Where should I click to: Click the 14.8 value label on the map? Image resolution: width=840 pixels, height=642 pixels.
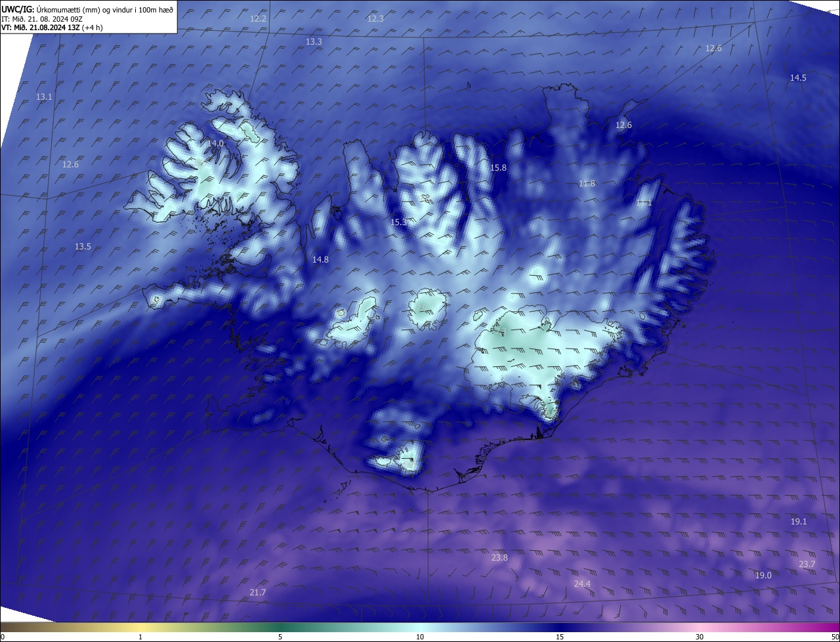click(x=320, y=260)
